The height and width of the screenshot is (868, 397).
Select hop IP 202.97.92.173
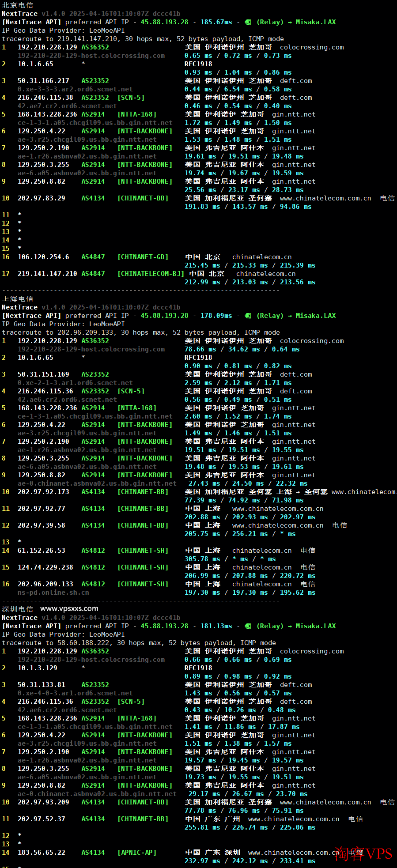pos(43,492)
